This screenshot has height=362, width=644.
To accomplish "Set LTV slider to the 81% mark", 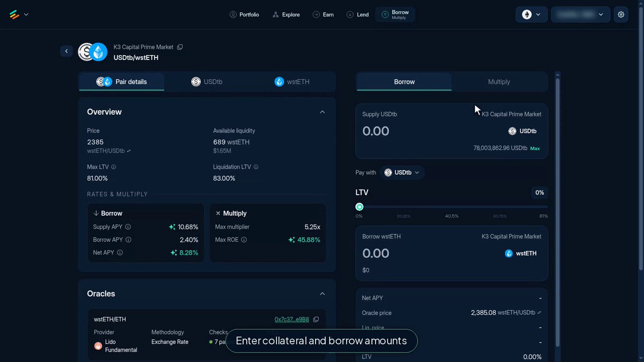I will pyautogui.click(x=546, y=207).
